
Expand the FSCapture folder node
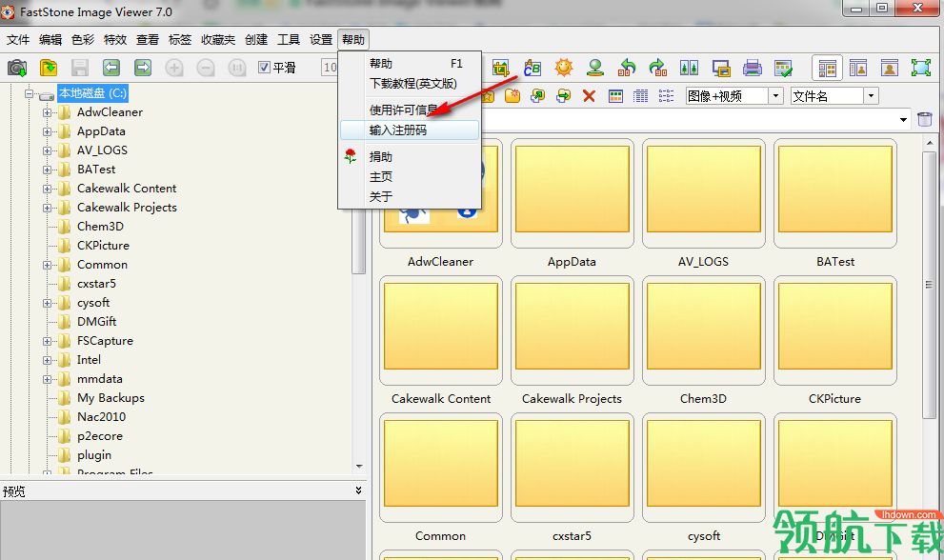(x=47, y=341)
